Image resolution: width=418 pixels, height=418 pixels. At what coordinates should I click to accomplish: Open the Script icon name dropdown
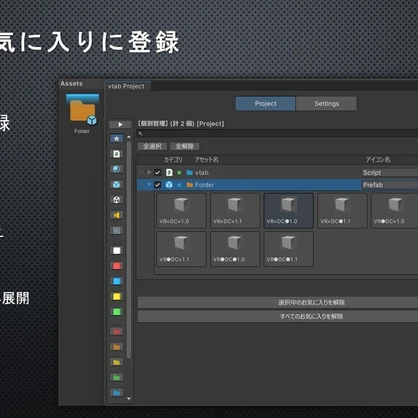tap(390, 172)
